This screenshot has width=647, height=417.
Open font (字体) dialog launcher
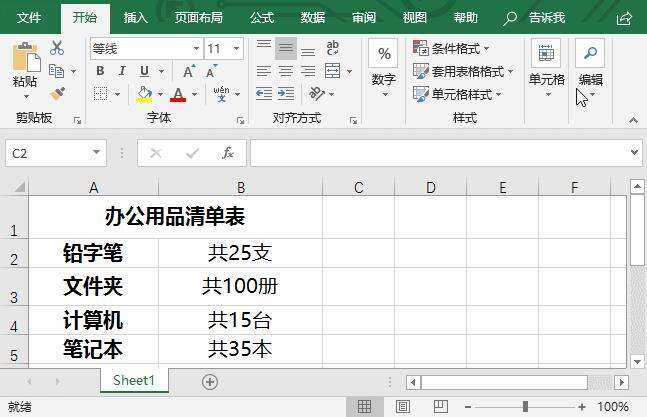click(241, 120)
